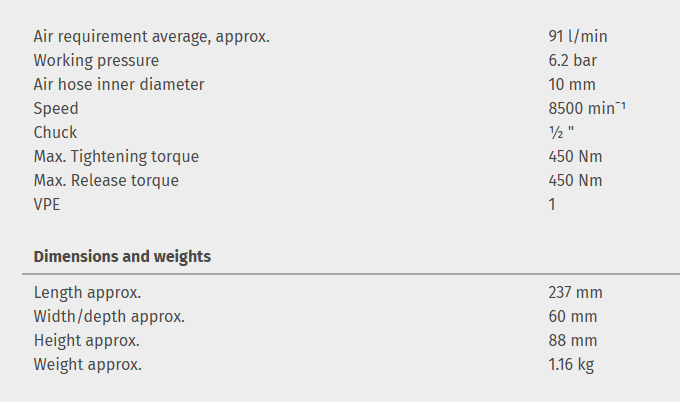Click the "Width/depth approx." label

(x=109, y=317)
